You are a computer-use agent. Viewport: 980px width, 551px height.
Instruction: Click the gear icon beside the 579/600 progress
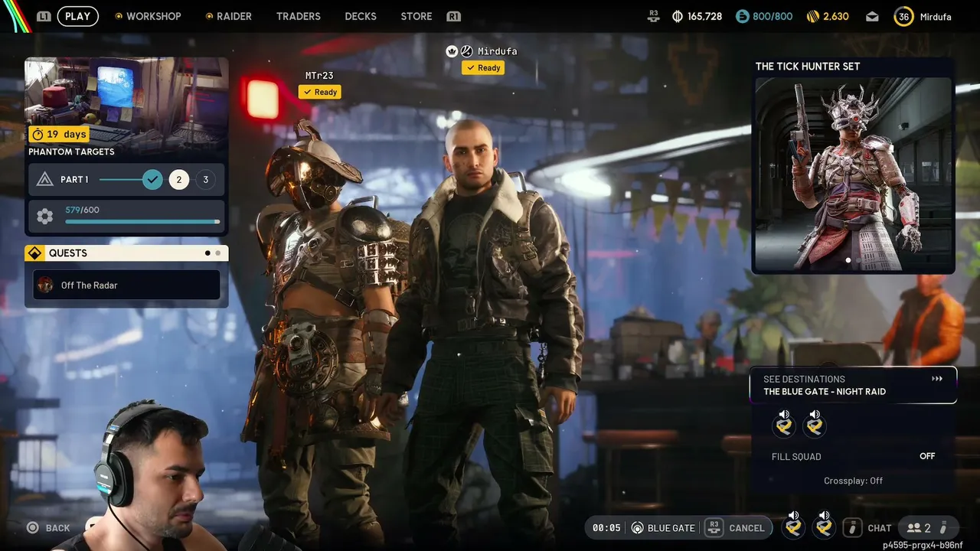45,217
